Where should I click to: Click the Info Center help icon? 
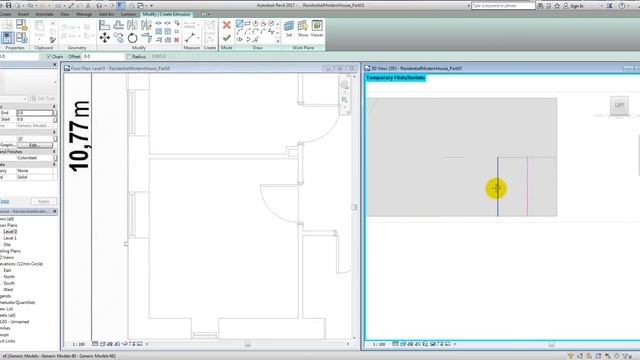click(x=622, y=6)
